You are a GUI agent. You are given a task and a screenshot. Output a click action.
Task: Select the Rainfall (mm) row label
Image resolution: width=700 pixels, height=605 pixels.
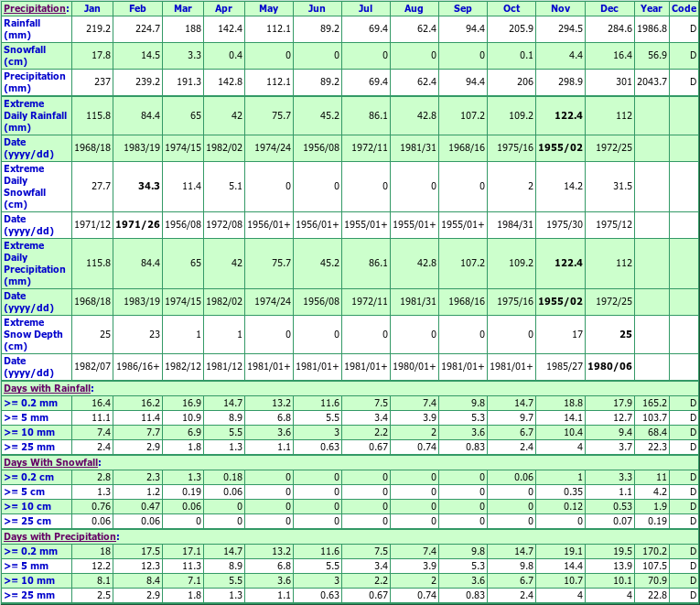tap(22, 28)
